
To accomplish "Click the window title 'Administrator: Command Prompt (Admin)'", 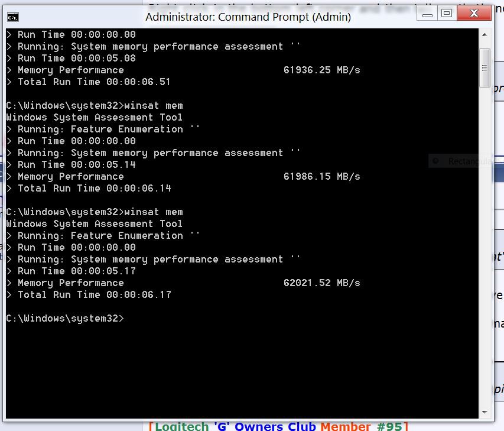I will pyautogui.click(x=248, y=17).
